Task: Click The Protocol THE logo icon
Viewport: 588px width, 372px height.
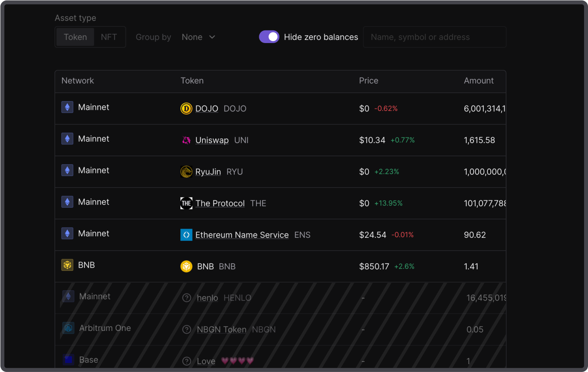Action: 186,203
